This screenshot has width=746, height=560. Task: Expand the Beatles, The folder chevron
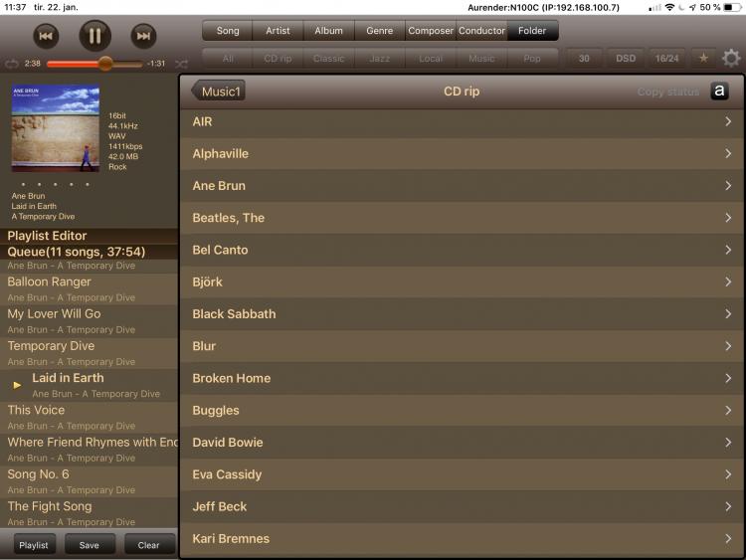tap(728, 218)
